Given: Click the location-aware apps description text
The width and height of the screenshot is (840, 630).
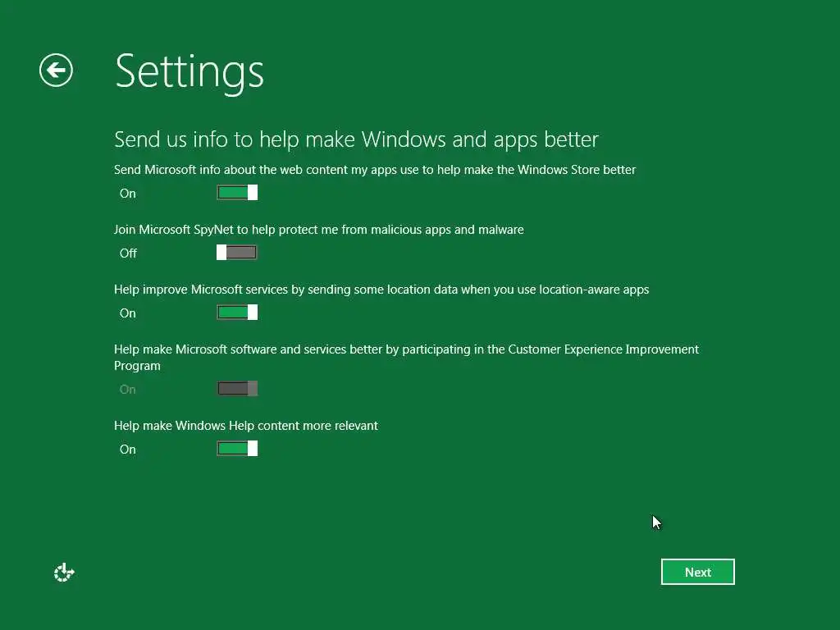Looking at the screenshot, I should (381, 290).
